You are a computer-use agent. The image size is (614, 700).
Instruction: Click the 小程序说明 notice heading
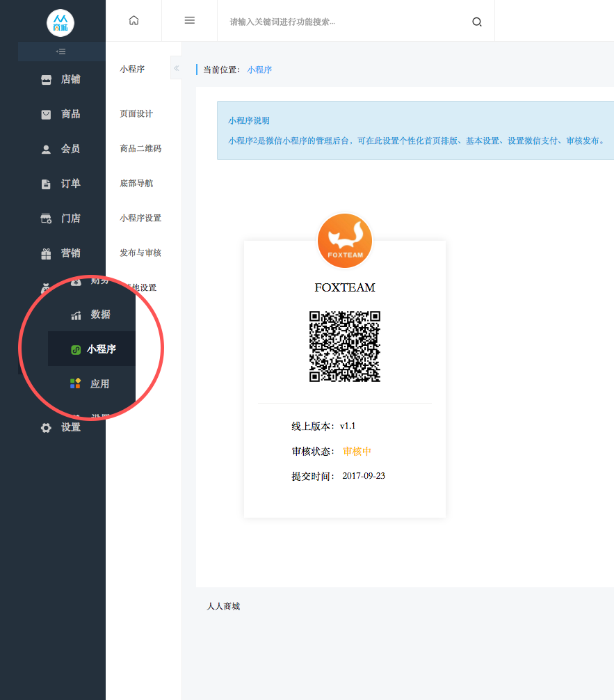(249, 121)
